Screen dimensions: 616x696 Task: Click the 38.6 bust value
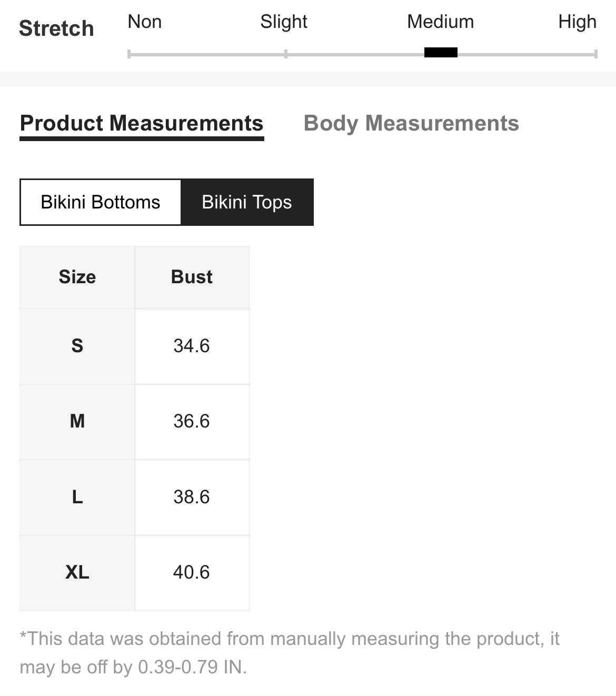192,497
